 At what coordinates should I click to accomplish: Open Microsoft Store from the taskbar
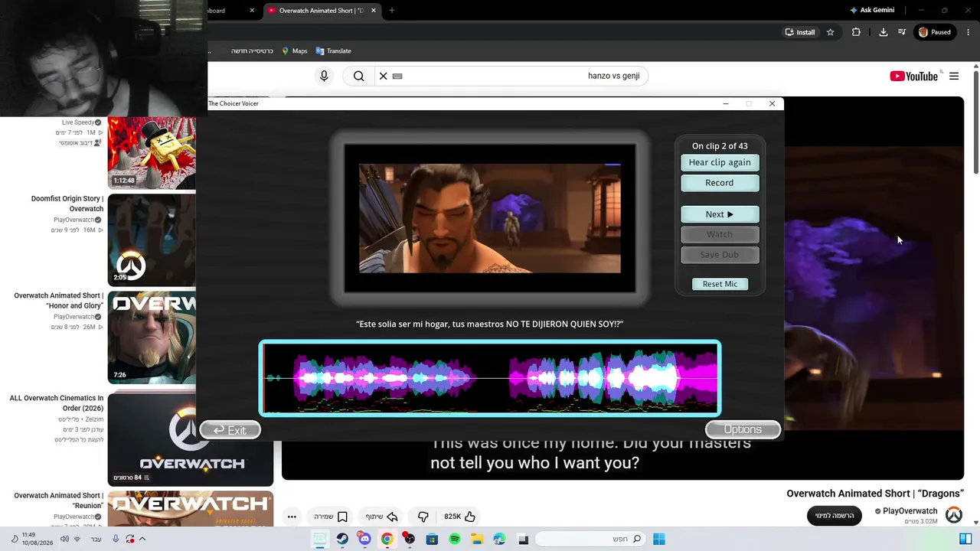432,540
